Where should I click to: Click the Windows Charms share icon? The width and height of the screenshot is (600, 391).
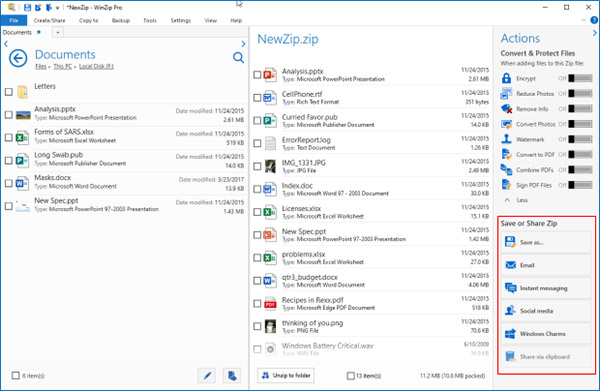point(510,334)
